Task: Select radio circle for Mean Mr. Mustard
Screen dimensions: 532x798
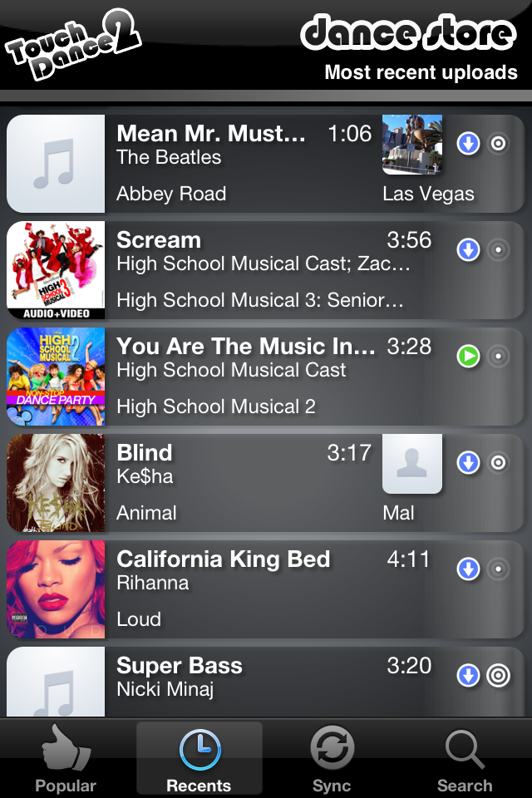Action: 498,144
